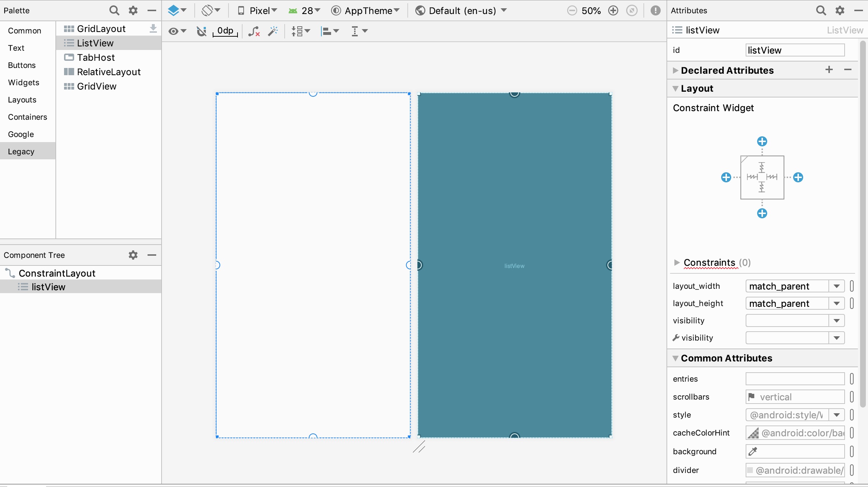Open the layout_width dropdown
This screenshot has height=487, width=868.
(x=837, y=286)
